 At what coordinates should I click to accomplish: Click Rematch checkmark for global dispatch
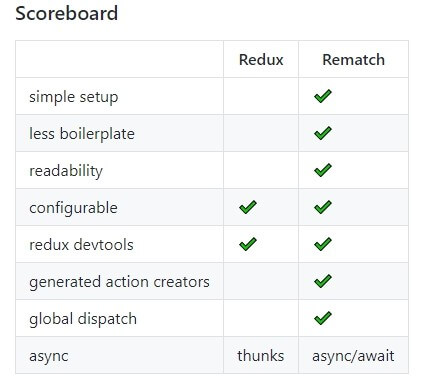pos(323,318)
